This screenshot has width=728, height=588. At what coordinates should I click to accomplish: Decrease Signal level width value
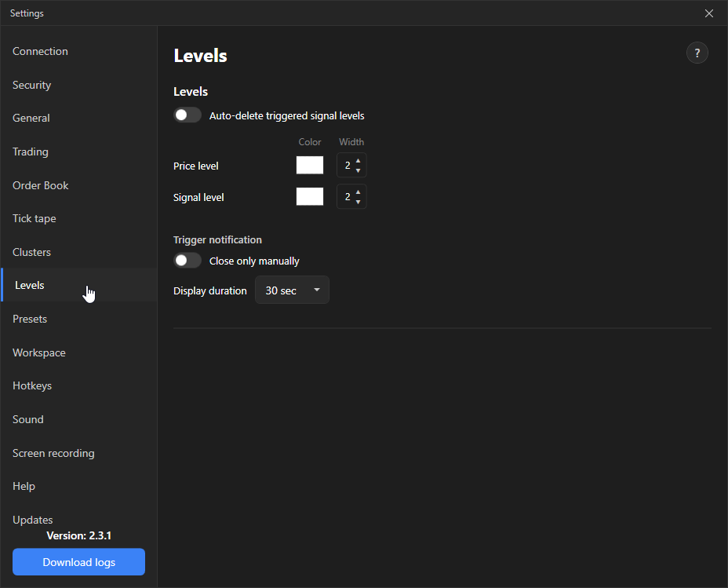tap(358, 202)
